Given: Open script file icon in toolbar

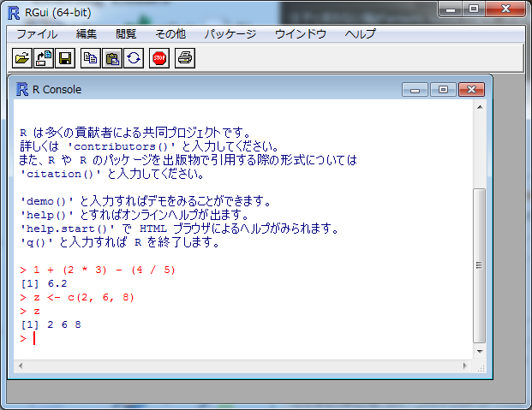Looking at the screenshot, I should coord(22,58).
